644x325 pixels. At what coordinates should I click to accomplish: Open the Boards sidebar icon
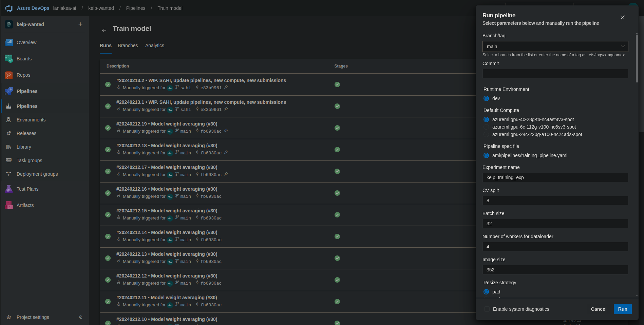pos(9,59)
